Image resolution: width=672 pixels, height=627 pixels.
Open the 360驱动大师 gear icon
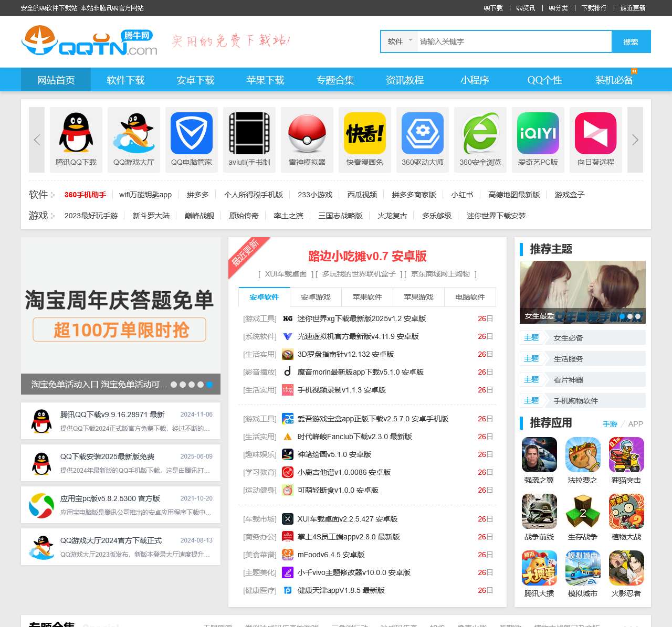tap(423, 133)
